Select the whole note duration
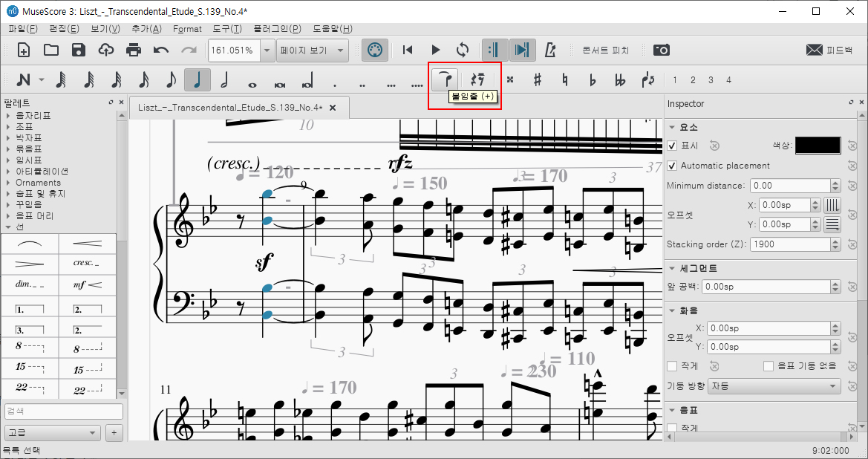868x459 pixels. point(252,85)
